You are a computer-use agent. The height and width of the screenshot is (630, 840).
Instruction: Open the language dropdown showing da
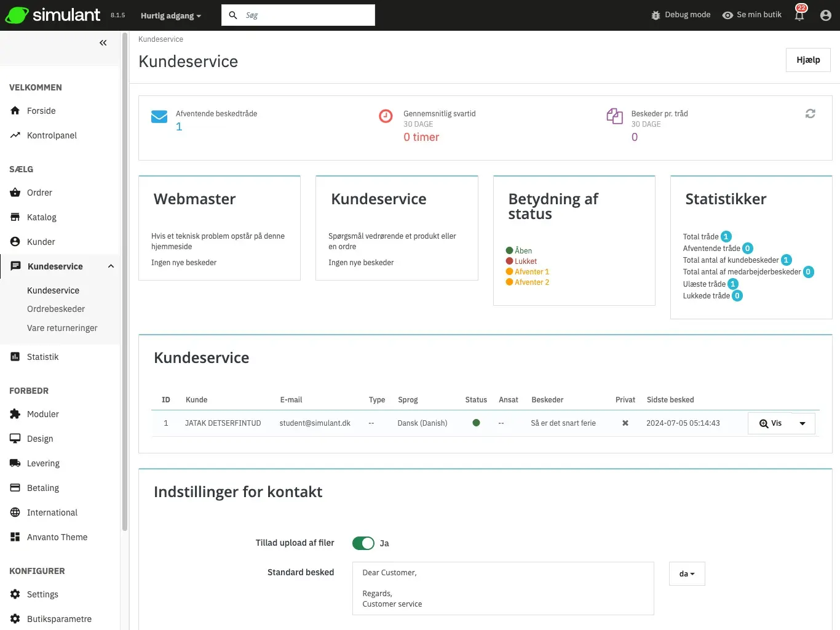pos(687,573)
